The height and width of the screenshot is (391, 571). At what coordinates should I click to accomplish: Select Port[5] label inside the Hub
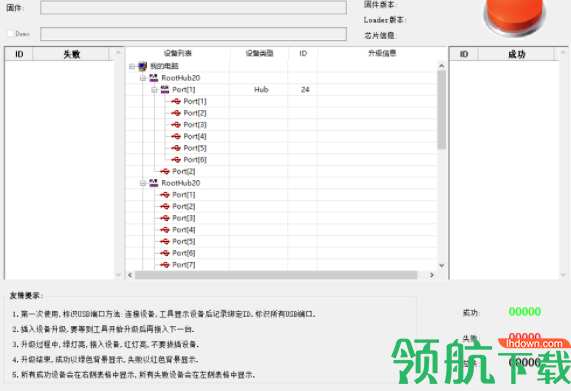(195, 148)
